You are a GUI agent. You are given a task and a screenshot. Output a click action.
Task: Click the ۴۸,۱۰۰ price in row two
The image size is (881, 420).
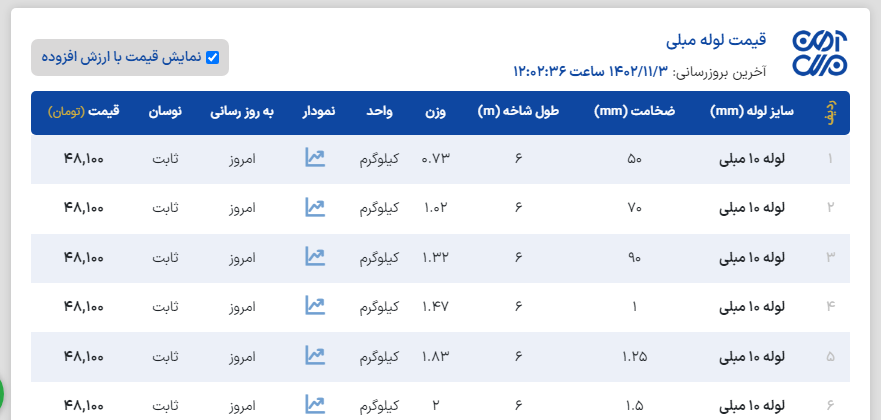[83, 207]
